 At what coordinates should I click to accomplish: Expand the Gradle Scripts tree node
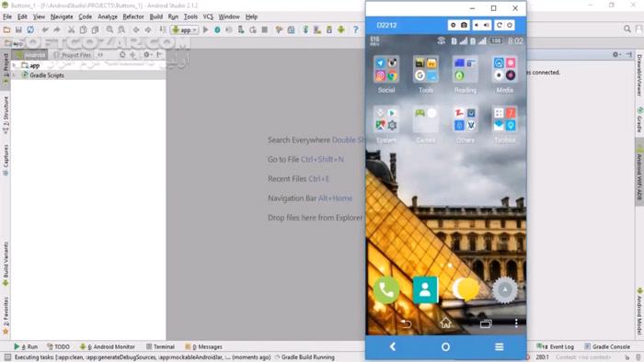15,75
